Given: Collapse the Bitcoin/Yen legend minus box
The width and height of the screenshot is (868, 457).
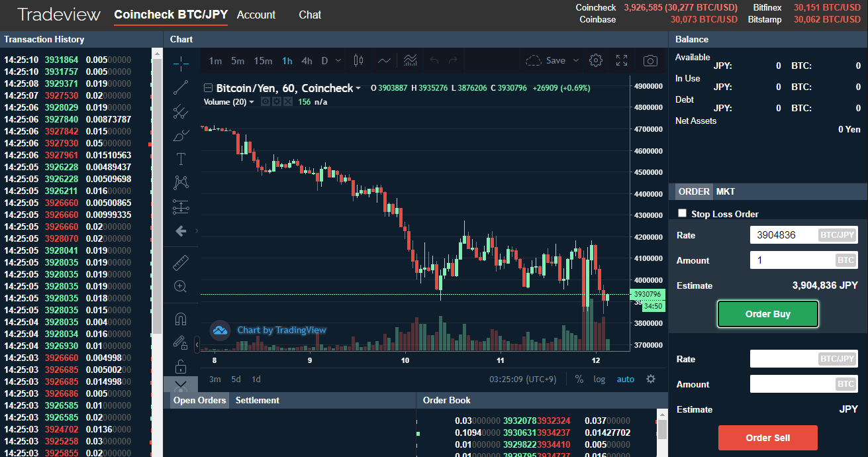Looking at the screenshot, I should [209, 88].
